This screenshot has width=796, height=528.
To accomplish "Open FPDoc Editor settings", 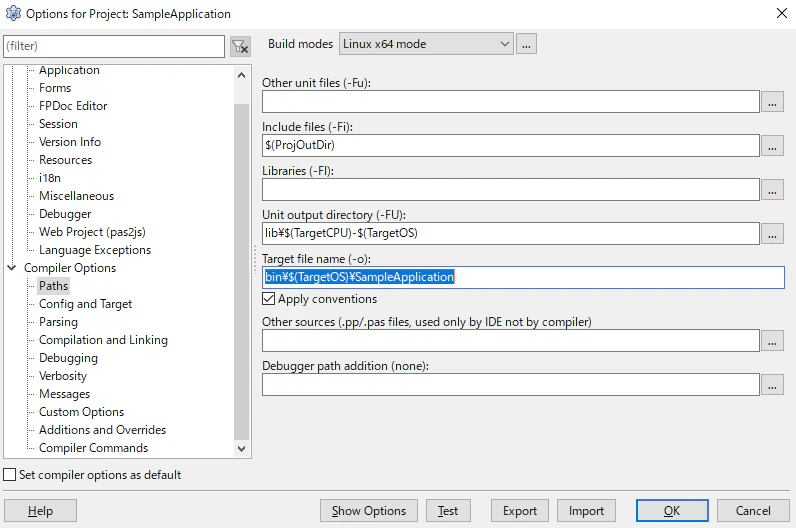I will tap(73, 106).
